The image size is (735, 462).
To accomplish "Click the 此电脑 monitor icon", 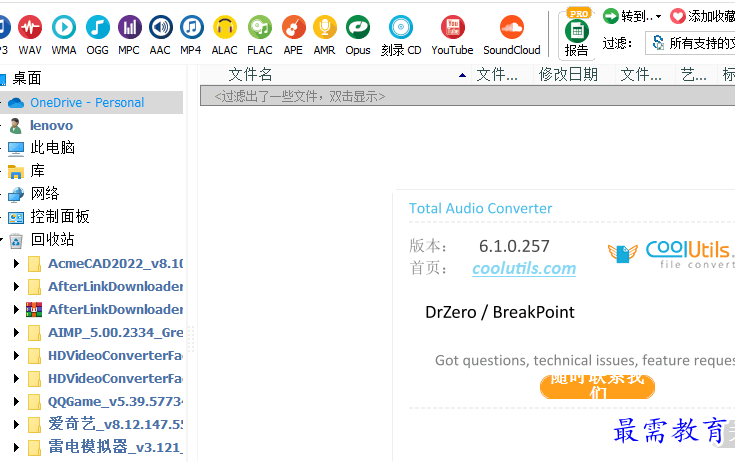I will [x=16, y=149].
